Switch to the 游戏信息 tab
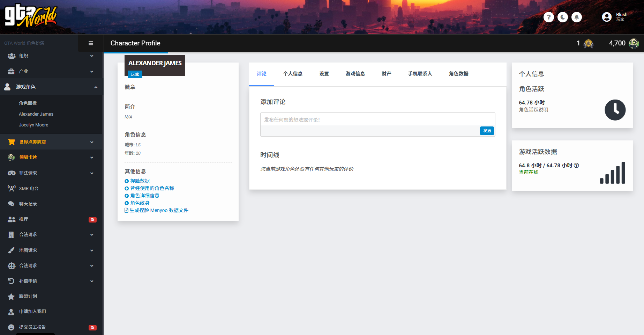 [355, 74]
